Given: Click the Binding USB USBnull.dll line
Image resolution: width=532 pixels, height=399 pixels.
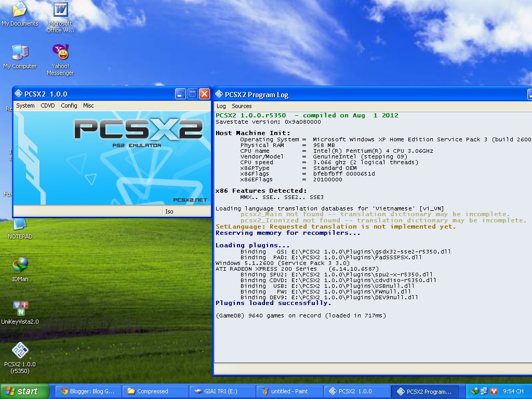Looking at the screenshot, I should [x=327, y=286].
